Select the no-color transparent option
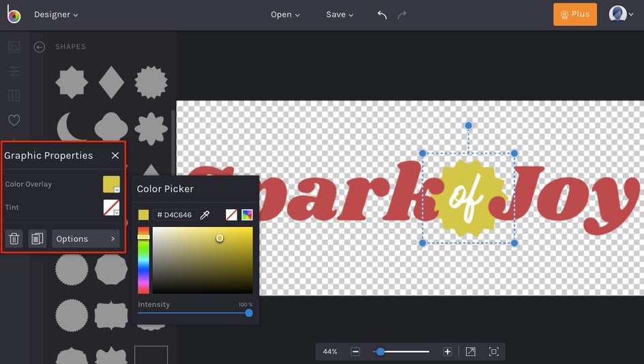This screenshot has width=644, height=364. coord(231,215)
